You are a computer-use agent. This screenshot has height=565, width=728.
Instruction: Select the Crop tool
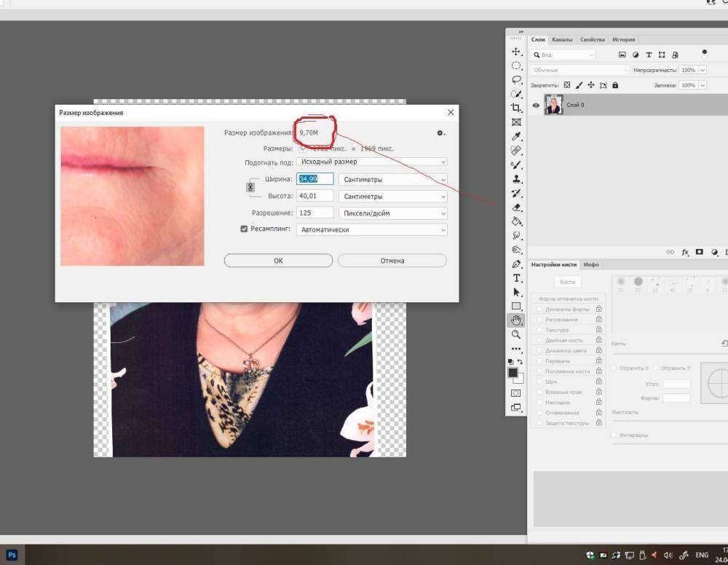coord(516,108)
